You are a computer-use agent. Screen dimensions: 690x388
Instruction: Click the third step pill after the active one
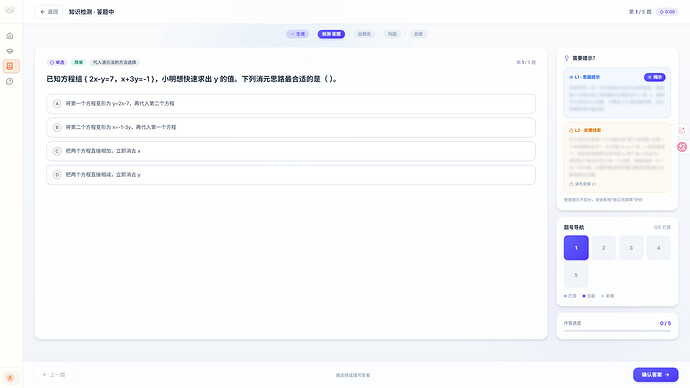click(364, 34)
